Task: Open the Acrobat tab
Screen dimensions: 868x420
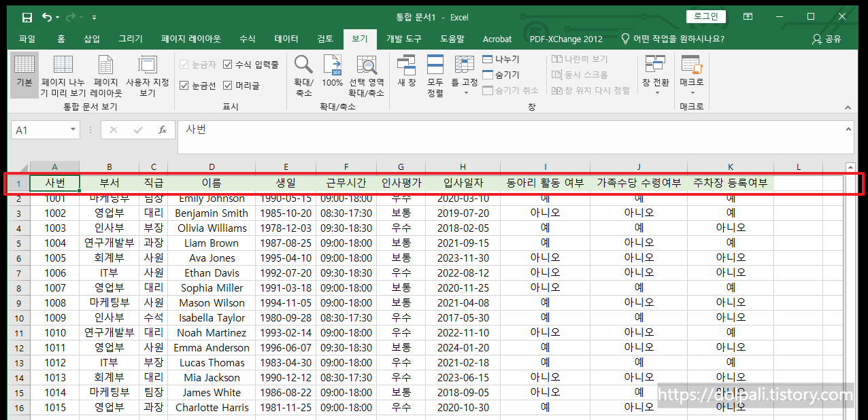Action: coord(497,39)
